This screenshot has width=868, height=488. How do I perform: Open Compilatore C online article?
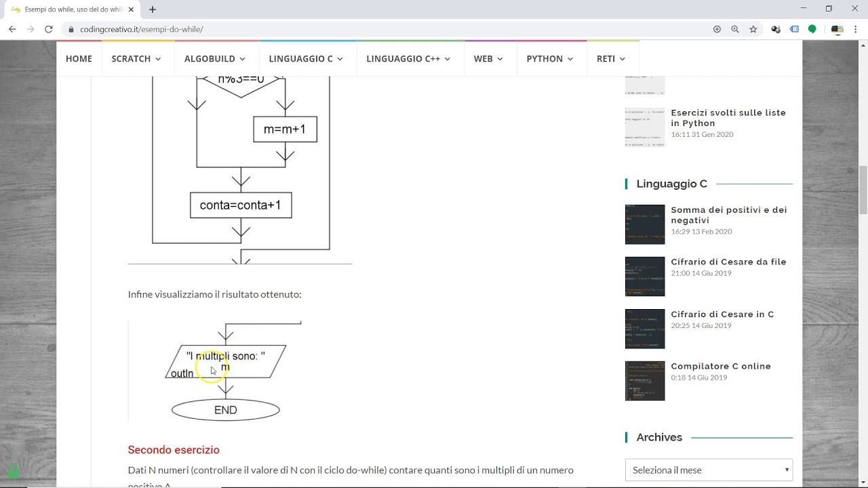tap(721, 366)
